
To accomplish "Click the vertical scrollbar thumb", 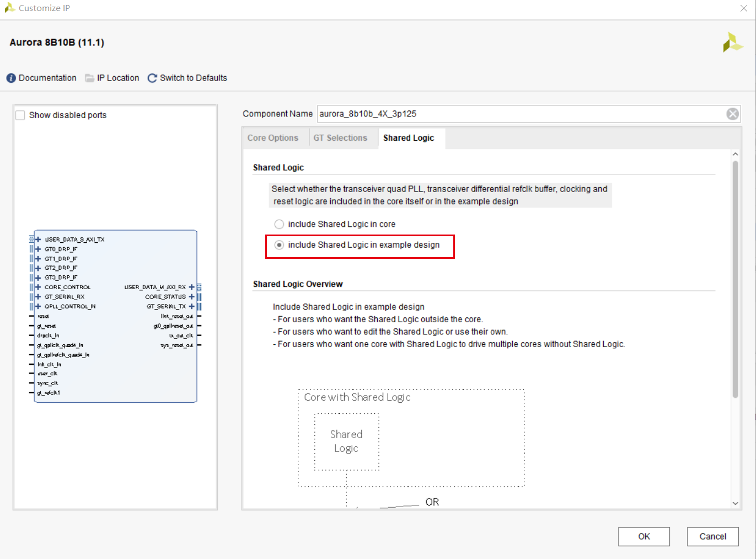I will tap(735, 279).
